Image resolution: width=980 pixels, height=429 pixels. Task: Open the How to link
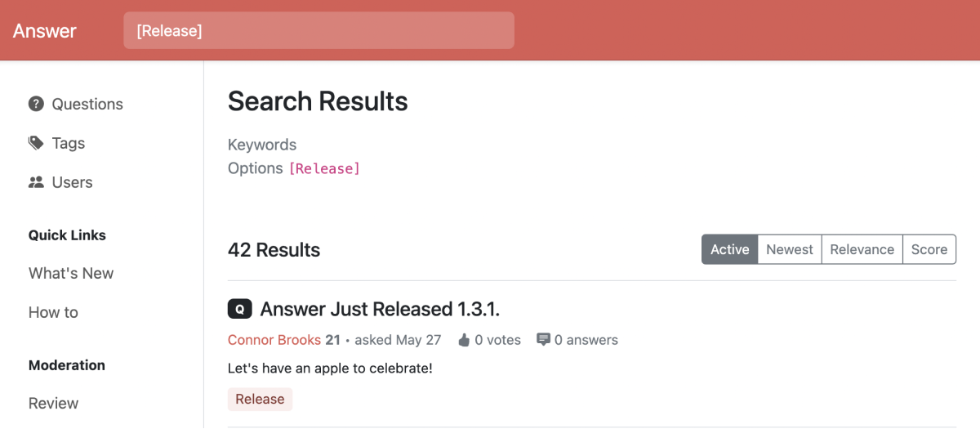coord(53,312)
